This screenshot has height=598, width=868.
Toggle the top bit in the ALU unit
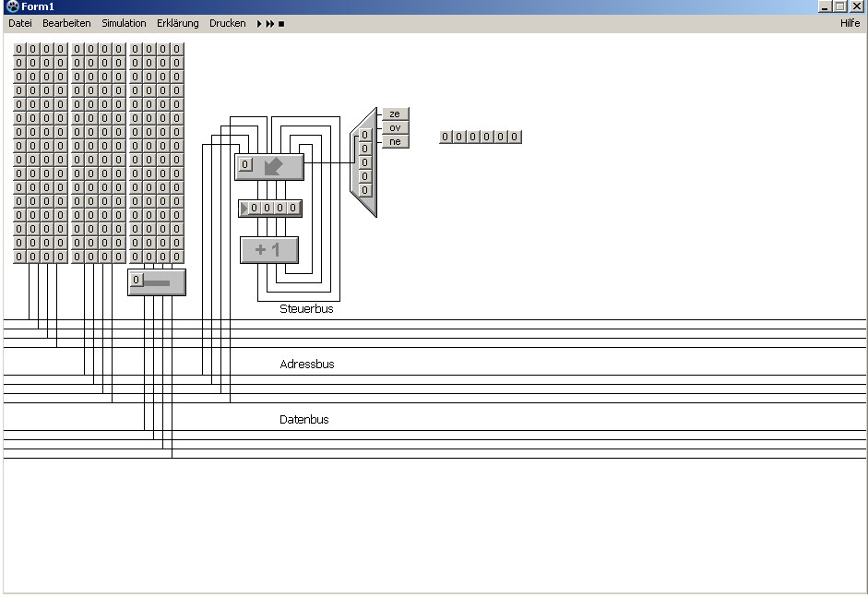[365, 136]
